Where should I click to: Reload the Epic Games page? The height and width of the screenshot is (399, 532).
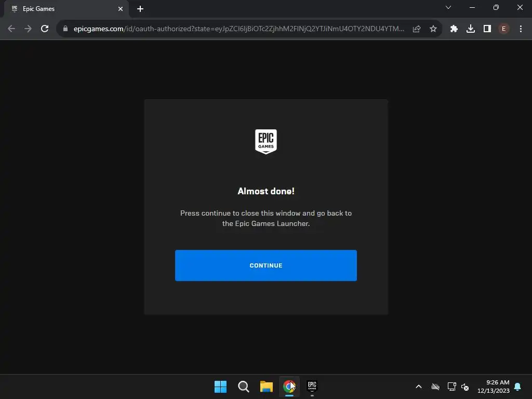tap(45, 29)
